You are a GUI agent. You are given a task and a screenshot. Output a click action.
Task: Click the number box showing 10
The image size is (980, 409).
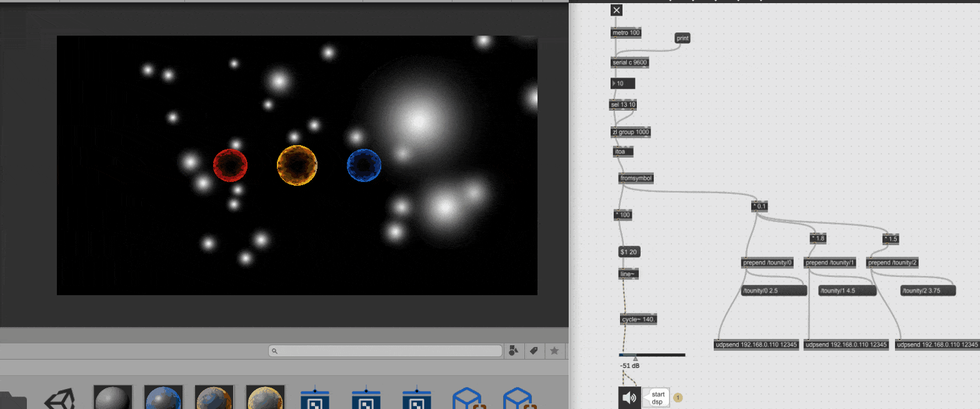click(623, 83)
